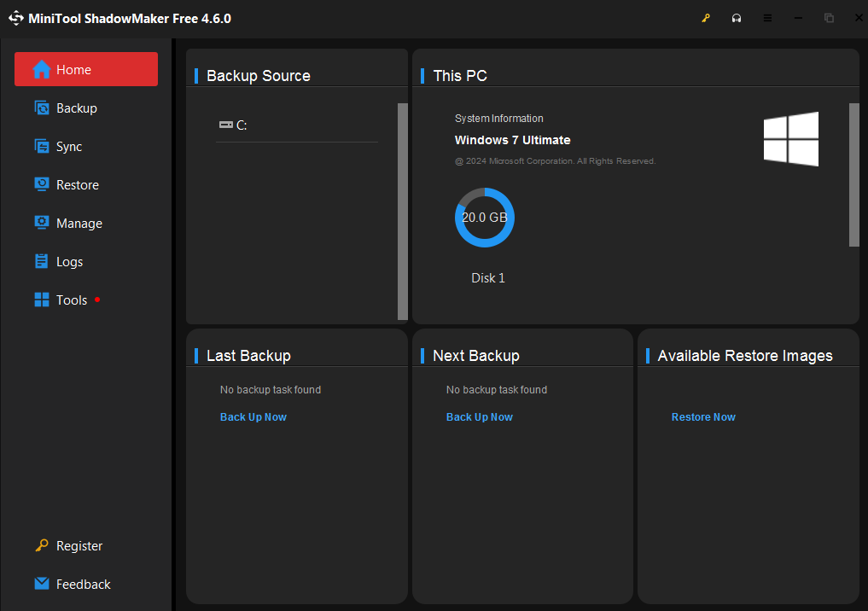Image resolution: width=868 pixels, height=611 pixels.
Task: Click the Restore Now link
Action: (x=703, y=416)
